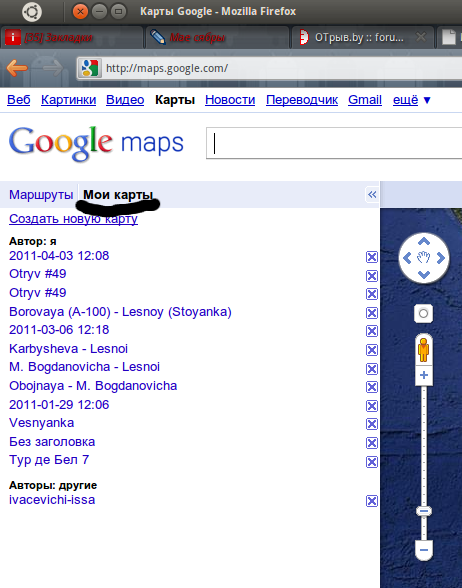
Task: Delete the 2011-04-03 12:08 map
Action: pyautogui.click(x=372, y=257)
